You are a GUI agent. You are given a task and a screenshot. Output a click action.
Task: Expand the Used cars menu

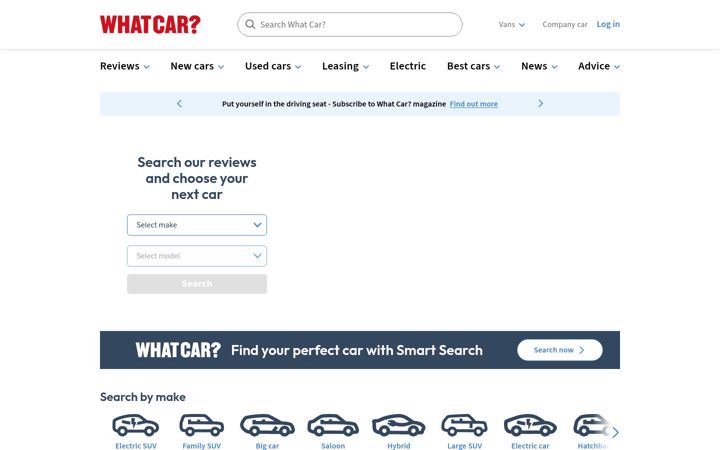[x=273, y=66]
